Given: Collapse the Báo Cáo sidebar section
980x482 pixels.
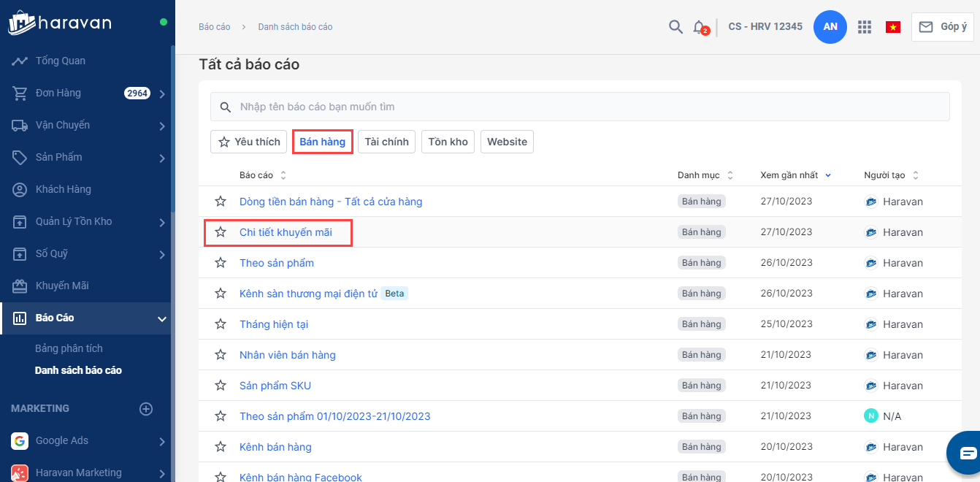Looking at the screenshot, I should point(162,318).
